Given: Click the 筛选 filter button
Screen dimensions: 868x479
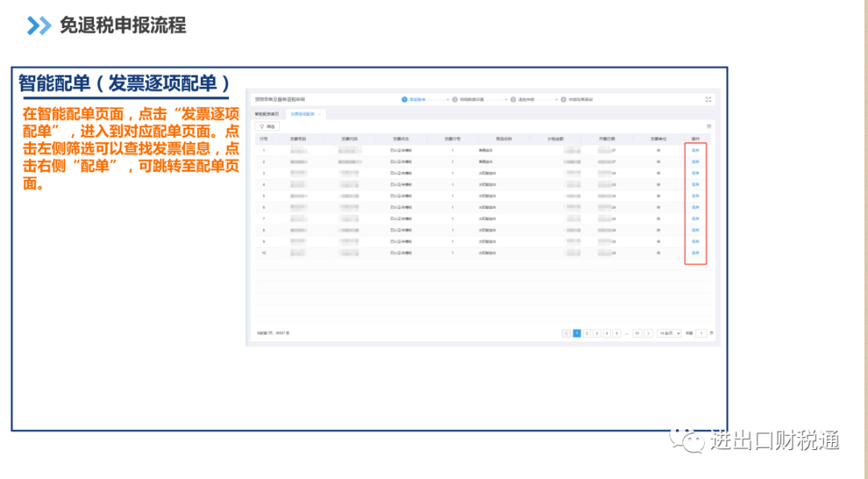Looking at the screenshot, I should 268,126.
